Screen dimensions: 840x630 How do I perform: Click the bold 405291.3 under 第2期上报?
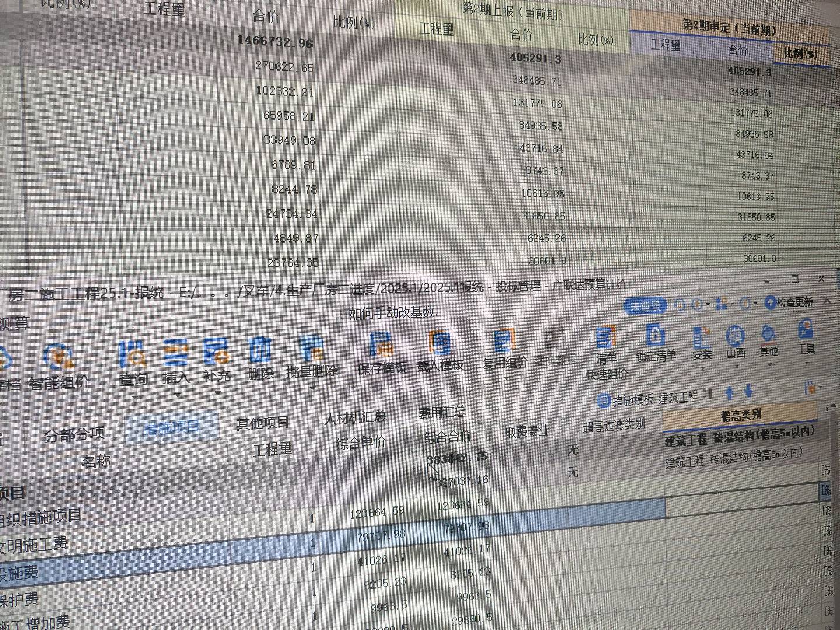point(535,58)
